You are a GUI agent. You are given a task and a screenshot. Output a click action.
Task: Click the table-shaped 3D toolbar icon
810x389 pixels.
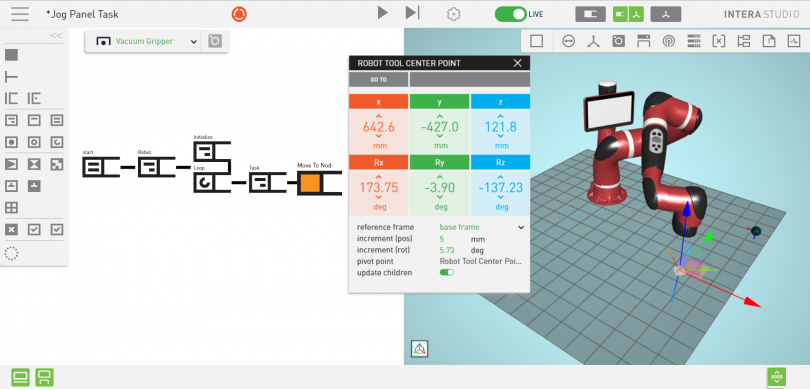[x=644, y=41]
